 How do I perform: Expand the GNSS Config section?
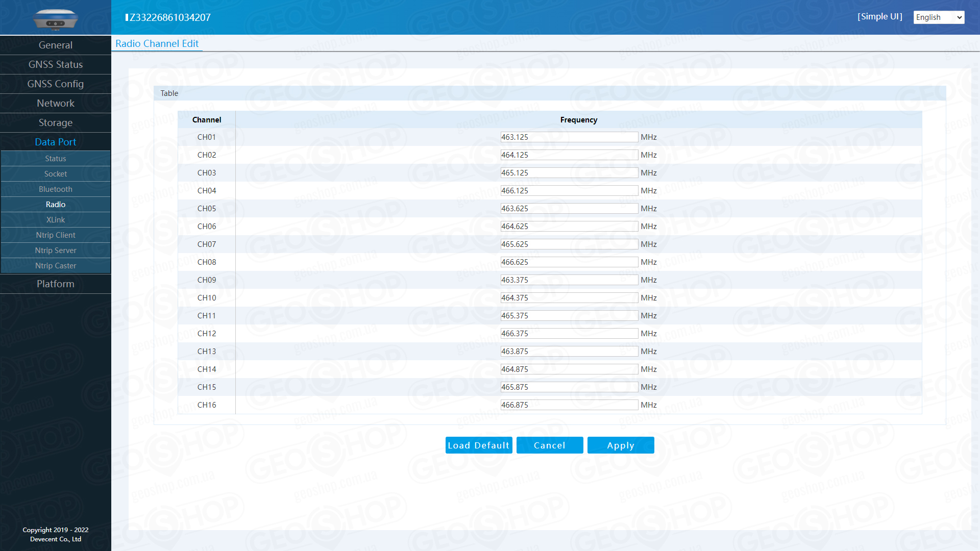pyautogui.click(x=55, y=84)
